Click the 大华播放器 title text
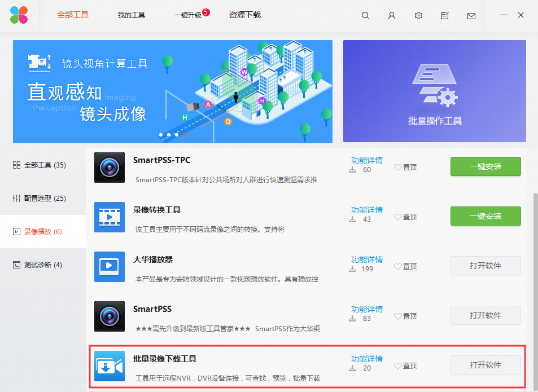This screenshot has width=538, height=392. (x=153, y=259)
